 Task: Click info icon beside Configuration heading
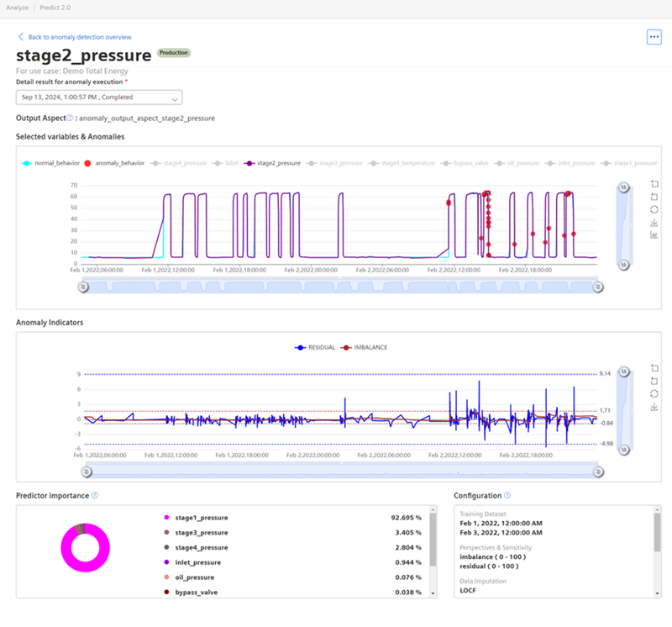507,496
